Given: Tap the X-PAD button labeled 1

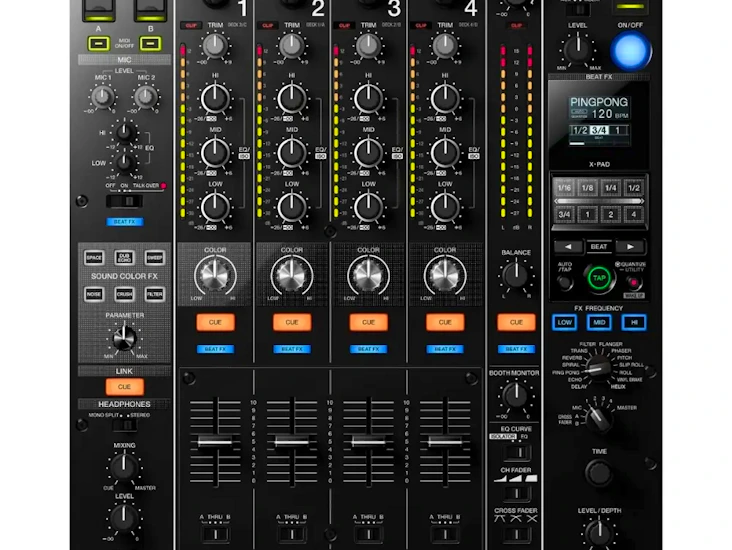Looking at the screenshot, I should (587, 215).
